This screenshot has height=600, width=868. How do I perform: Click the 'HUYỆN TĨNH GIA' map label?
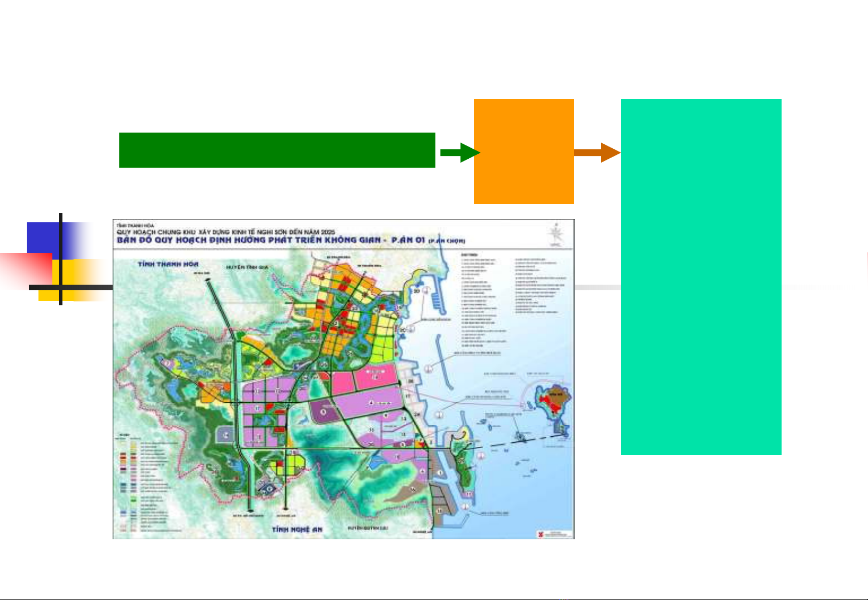click(247, 268)
